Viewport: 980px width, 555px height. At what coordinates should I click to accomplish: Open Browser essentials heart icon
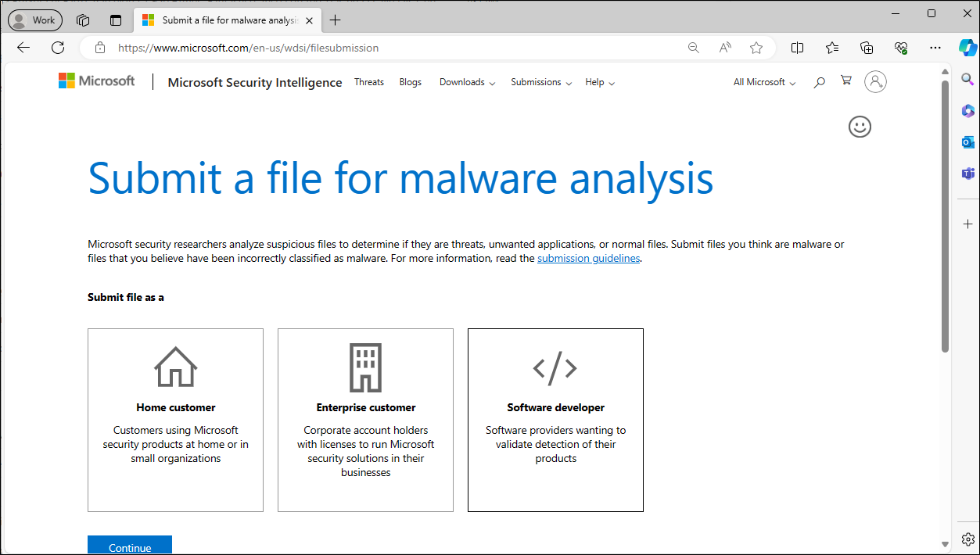tap(901, 48)
